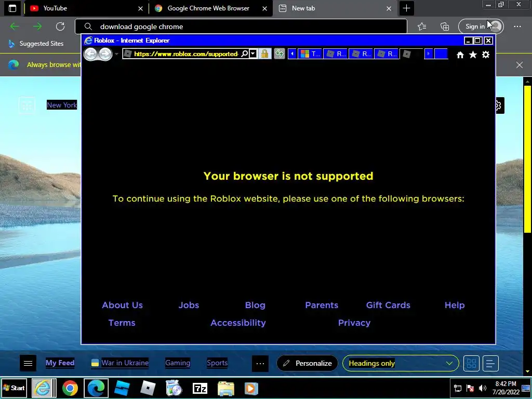Image resolution: width=532 pixels, height=399 pixels.
Task: Open the Edge new tab hamburger menu
Action: click(28, 363)
